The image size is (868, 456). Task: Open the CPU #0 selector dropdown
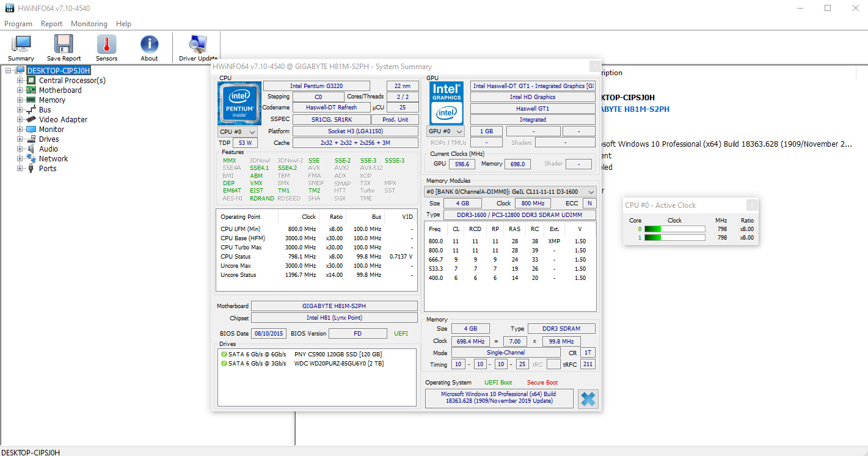[238, 131]
